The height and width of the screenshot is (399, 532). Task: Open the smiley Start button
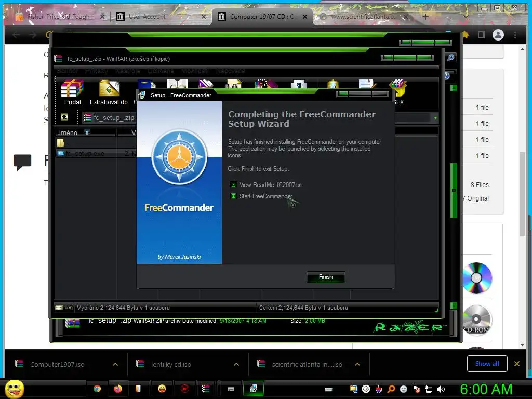14,389
